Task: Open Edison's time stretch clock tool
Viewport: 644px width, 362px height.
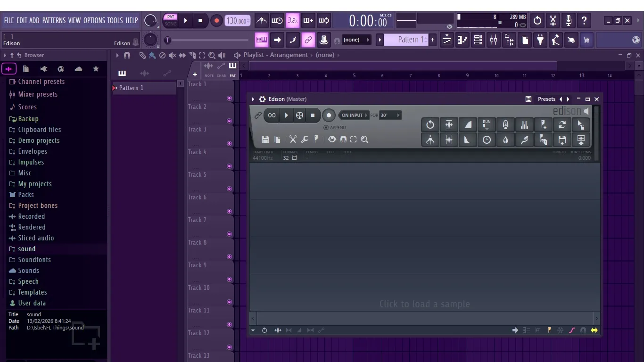Action: 487,140
